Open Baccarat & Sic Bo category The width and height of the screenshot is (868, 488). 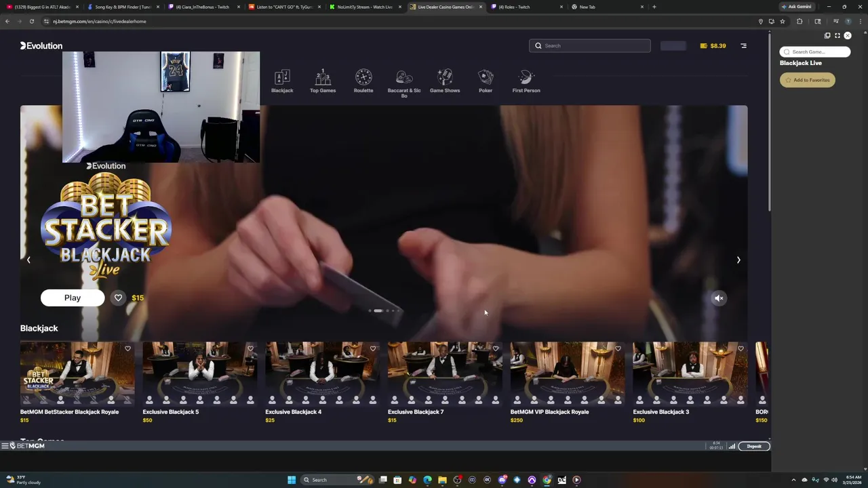404,83
